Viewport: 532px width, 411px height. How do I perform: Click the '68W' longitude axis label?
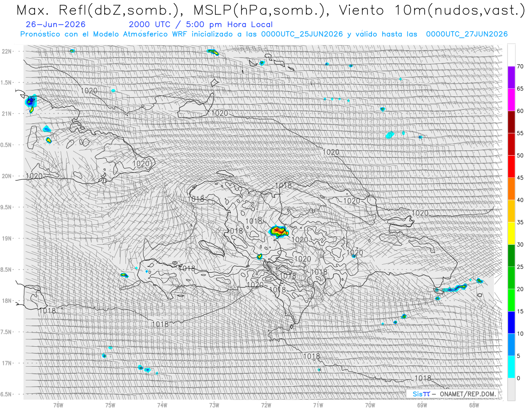point(474,404)
